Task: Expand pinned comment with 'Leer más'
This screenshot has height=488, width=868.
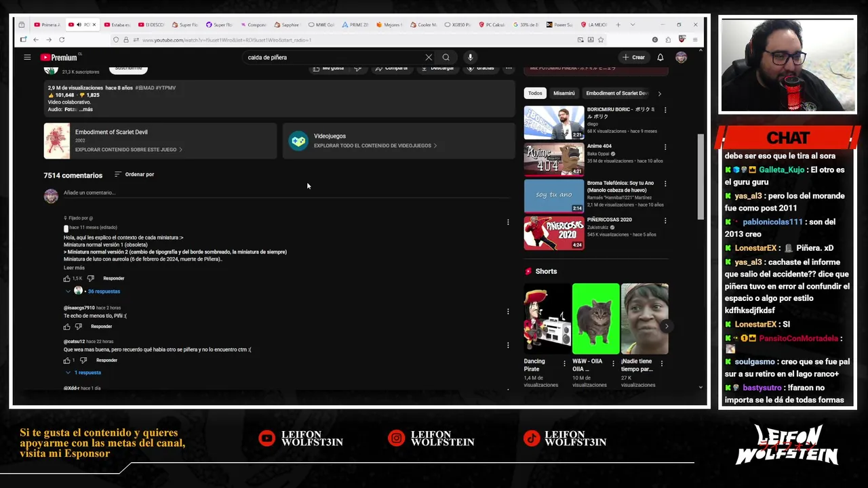Action: pos(74,268)
